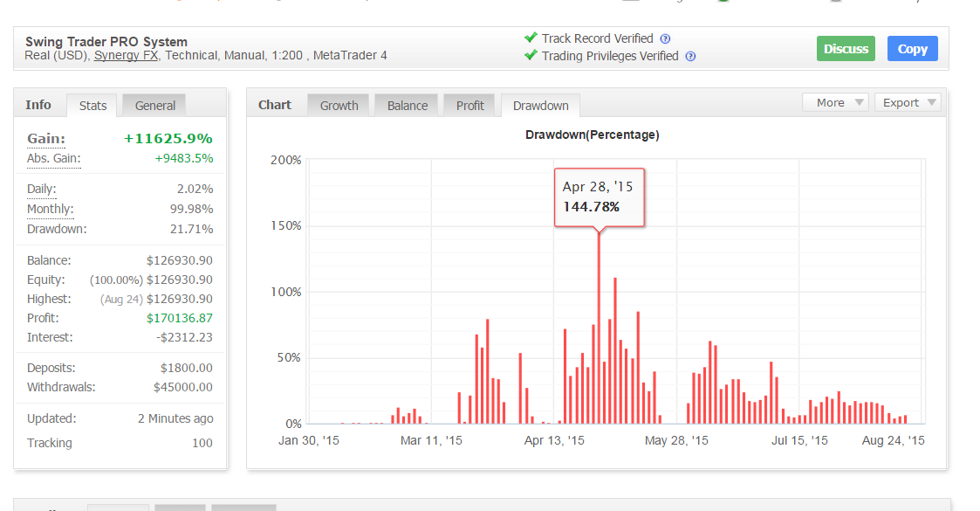Click the Apr 28 '15 144.78% tooltip

(599, 197)
